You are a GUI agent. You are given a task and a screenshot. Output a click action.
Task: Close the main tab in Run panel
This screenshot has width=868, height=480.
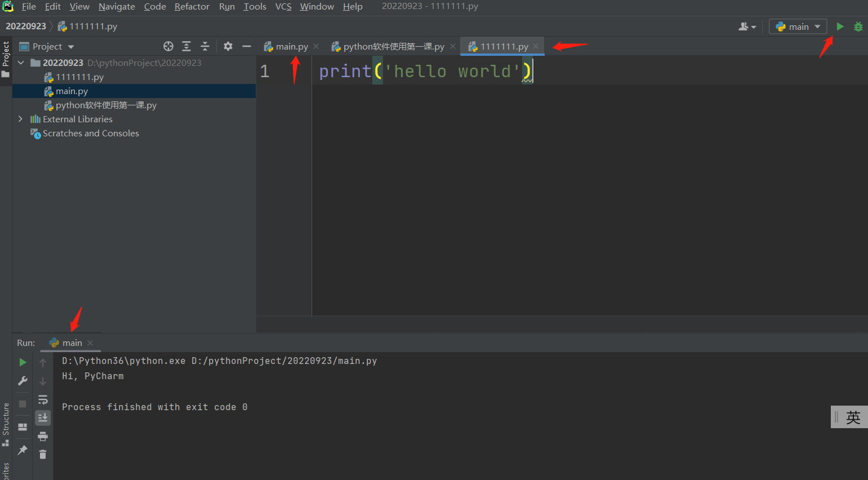pos(90,343)
